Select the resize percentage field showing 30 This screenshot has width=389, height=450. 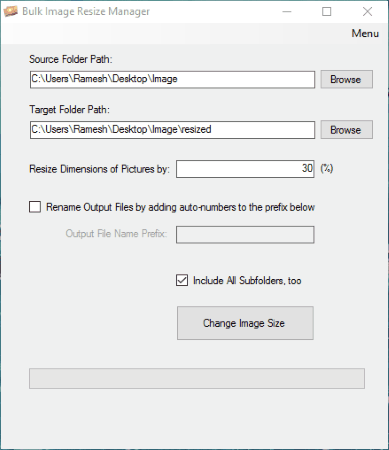pos(245,169)
